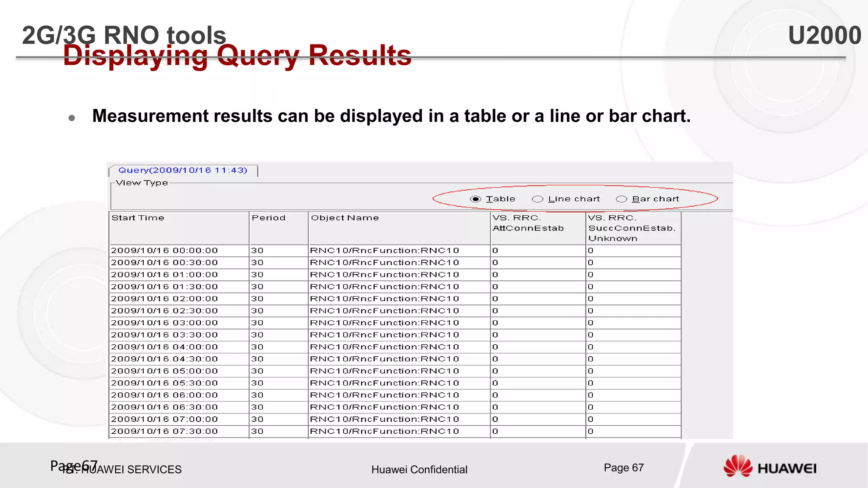Click Object Name cell in the 00:30:00 row

(x=399, y=263)
